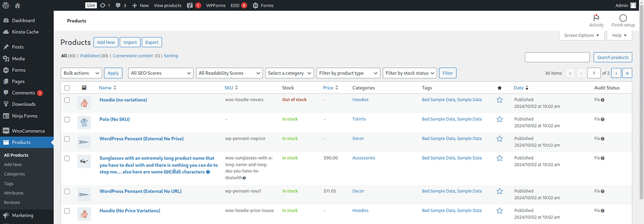
Task: Expand the Select a category dropdown
Action: pyautogui.click(x=289, y=73)
